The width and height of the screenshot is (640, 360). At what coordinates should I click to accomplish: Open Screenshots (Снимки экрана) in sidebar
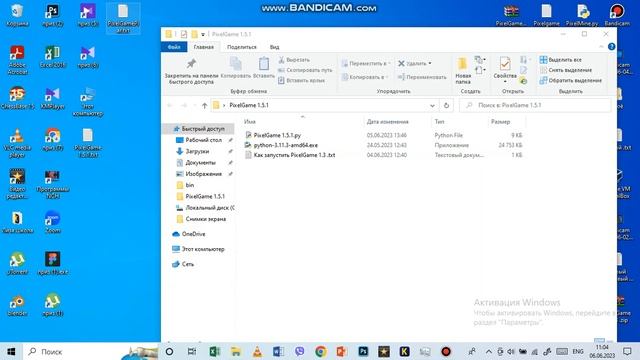[205, 219]
